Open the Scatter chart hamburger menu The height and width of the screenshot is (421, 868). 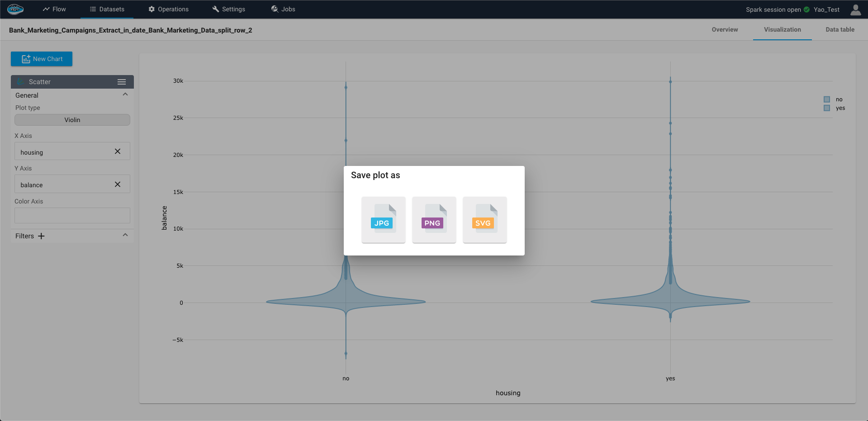point(121,82)
